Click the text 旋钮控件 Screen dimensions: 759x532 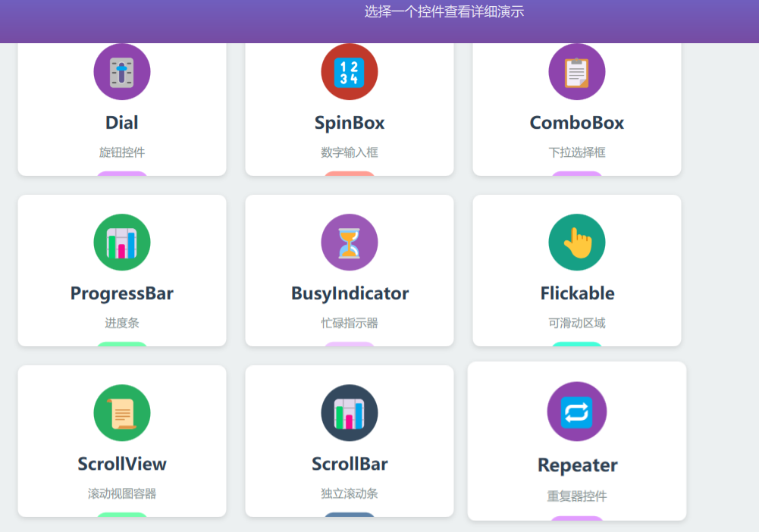[x=122, y=152]
